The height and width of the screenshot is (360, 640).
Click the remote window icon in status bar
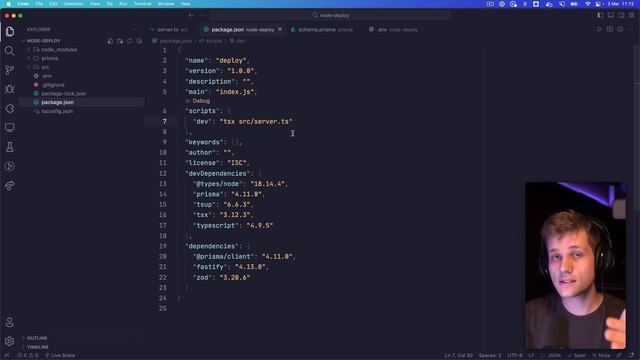coord(7,356)
